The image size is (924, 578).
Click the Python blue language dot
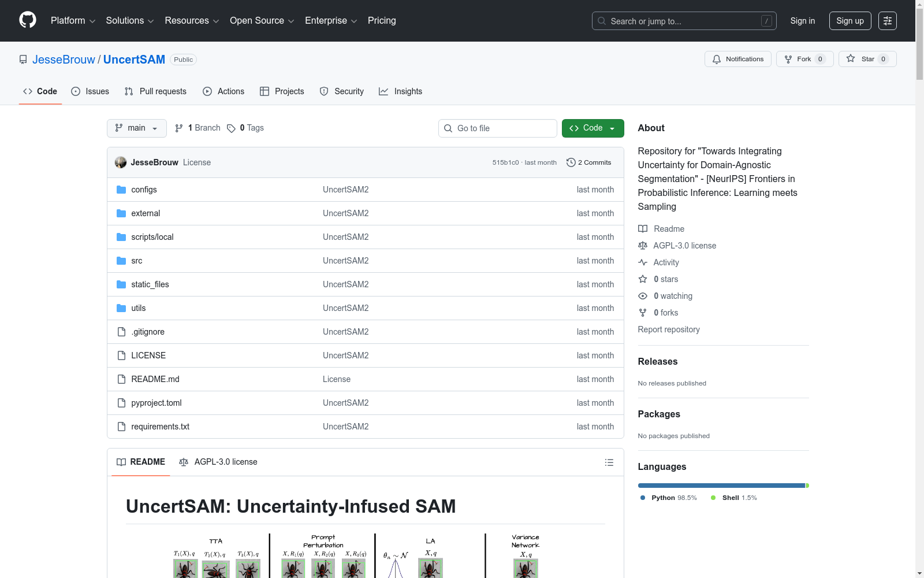point(643,498)
